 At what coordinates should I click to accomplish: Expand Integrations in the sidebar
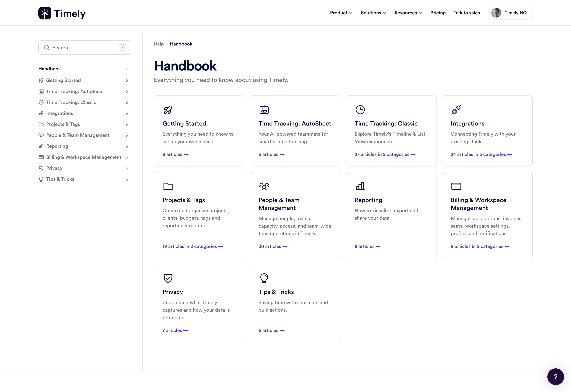pos(127,113)
